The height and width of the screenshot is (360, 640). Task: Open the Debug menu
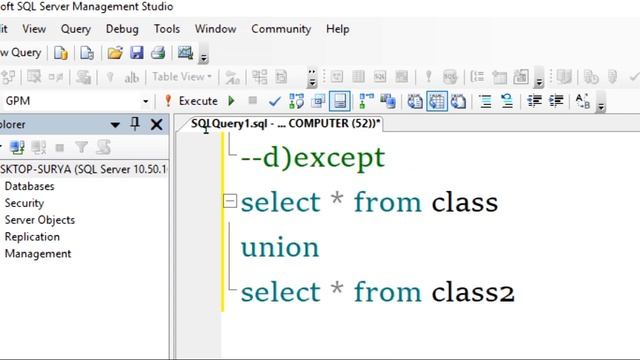(122, 29)
